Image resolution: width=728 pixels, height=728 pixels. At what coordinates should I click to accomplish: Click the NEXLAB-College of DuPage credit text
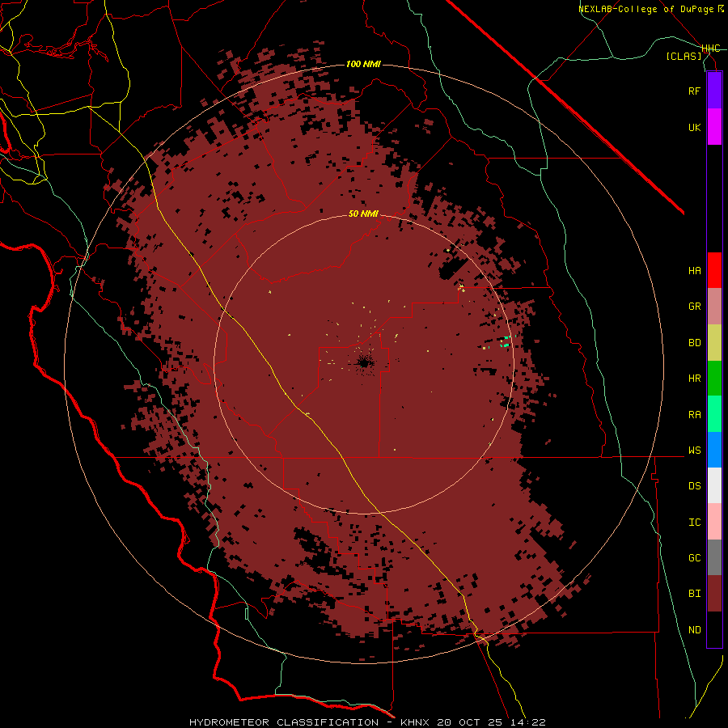tap(645, 9)
